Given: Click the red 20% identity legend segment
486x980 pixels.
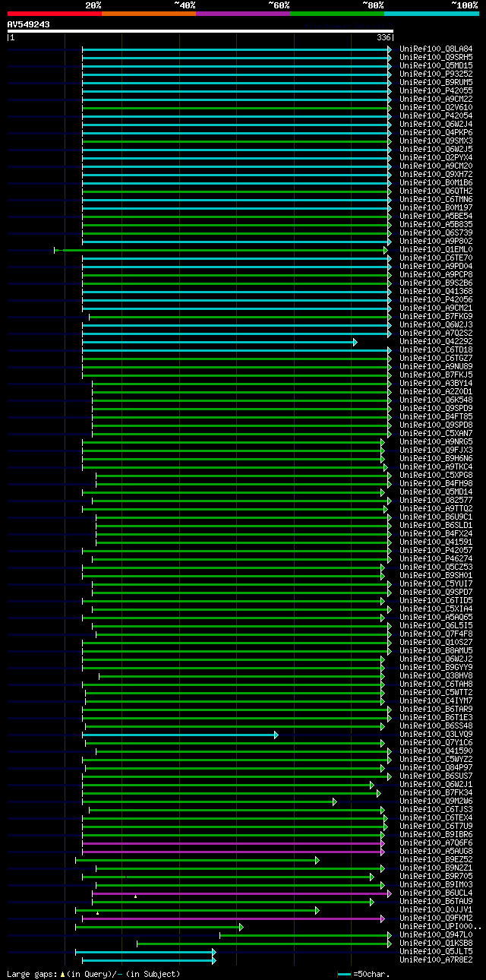Looking at the screenshot, I should (x=54, y=14).
